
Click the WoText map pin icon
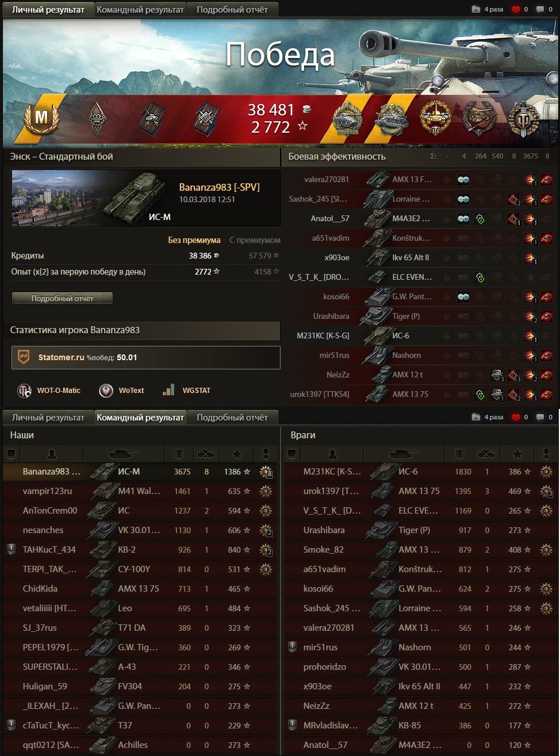(106, 391)
